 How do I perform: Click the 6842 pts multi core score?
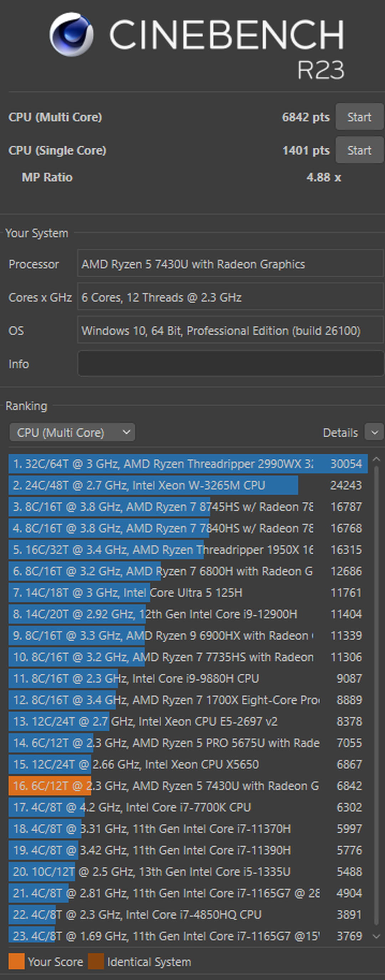[306, 117]
